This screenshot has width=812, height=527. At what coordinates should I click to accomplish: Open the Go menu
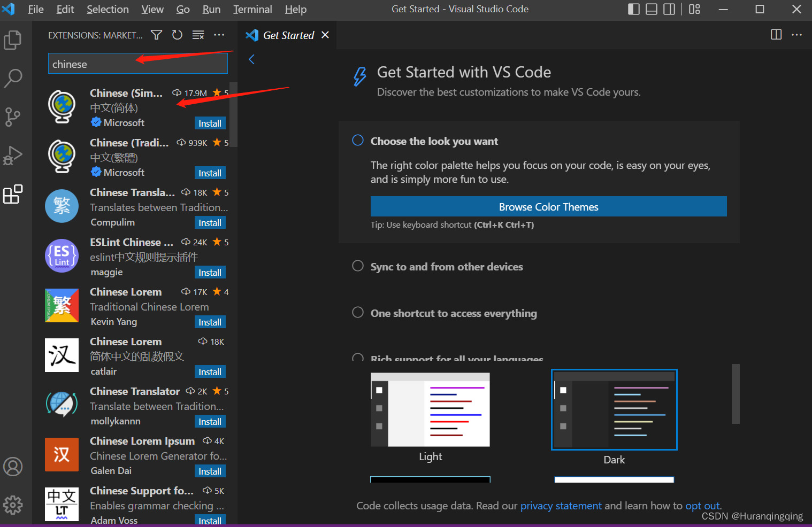183,9
